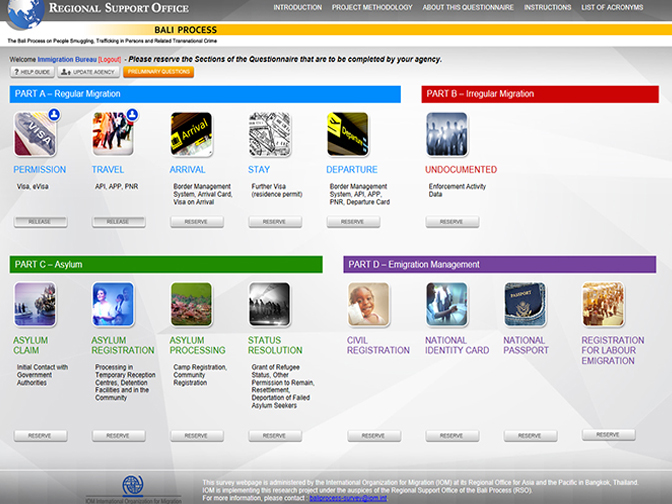672x504 pixels.
Task: Reserve the Arrival section
Action: click(197, 222)
